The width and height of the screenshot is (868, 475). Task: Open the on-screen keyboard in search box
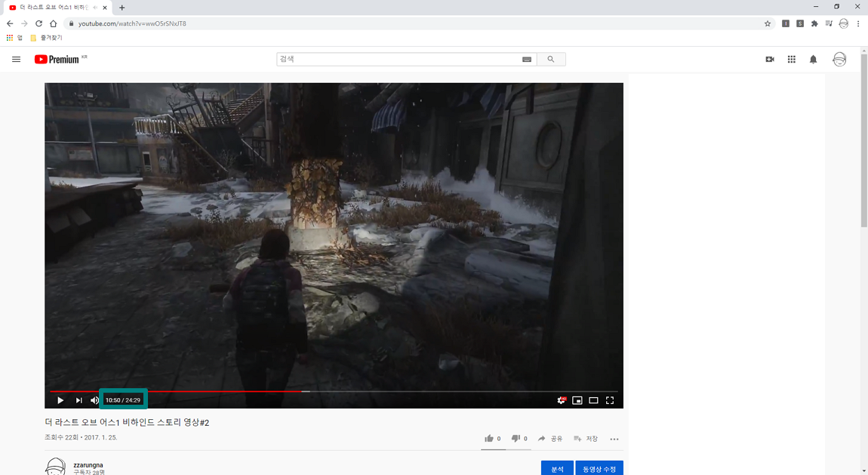pyautogui.click(x=527, y=59)
